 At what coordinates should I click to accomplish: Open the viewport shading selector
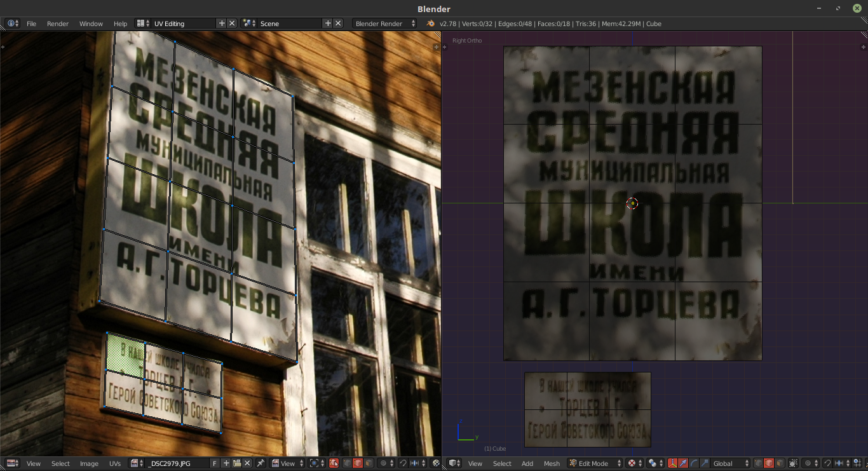point(634,463)
